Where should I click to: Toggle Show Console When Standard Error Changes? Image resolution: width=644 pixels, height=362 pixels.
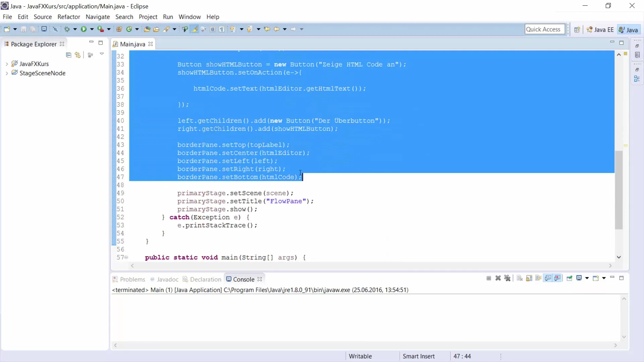click(557, 278)
